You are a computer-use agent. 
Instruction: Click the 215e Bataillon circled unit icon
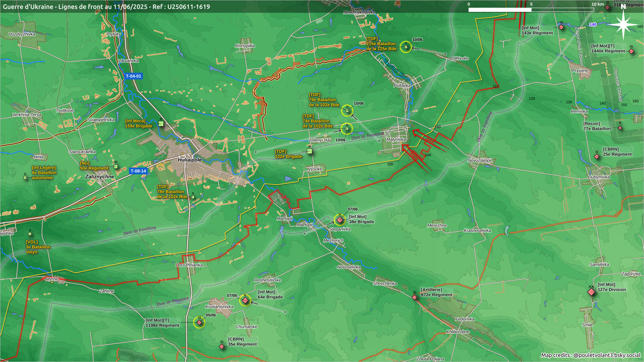pyautogui.click(x=406, y=47)
